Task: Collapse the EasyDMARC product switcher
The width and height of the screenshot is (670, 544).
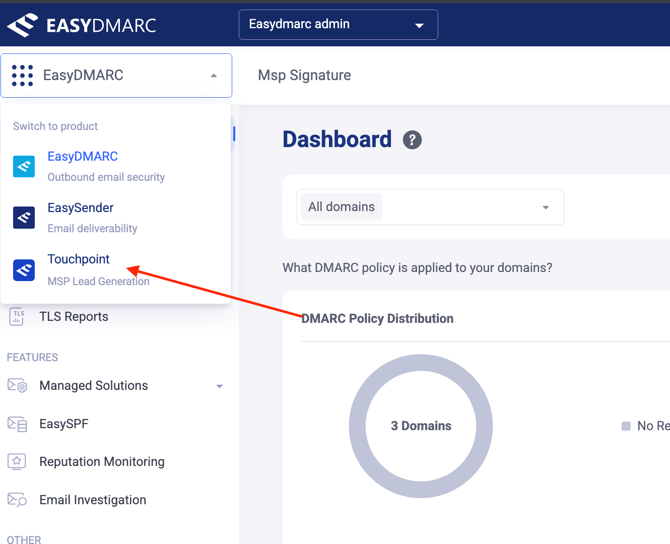Action: (213, 76)
